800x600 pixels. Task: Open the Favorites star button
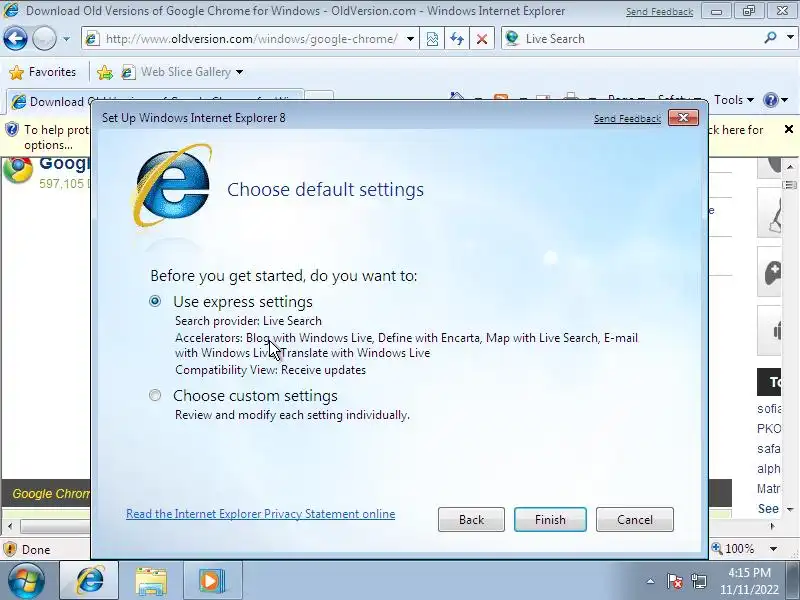[x=42, y=72]
